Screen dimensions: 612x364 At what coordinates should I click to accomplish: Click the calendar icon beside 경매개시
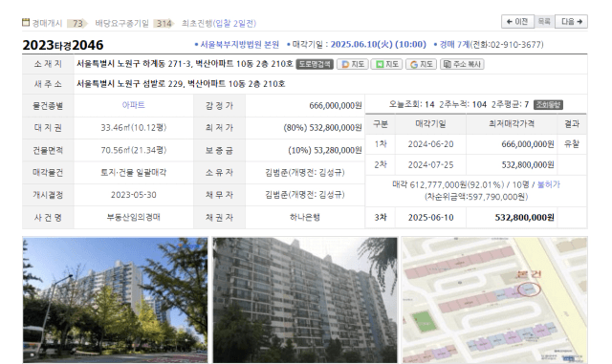(x=26, y=22)
